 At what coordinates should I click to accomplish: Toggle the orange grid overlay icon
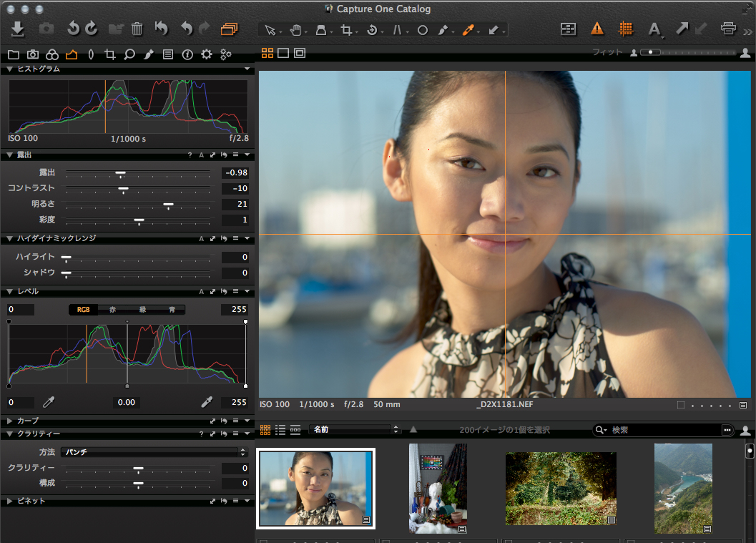[626, 29]
